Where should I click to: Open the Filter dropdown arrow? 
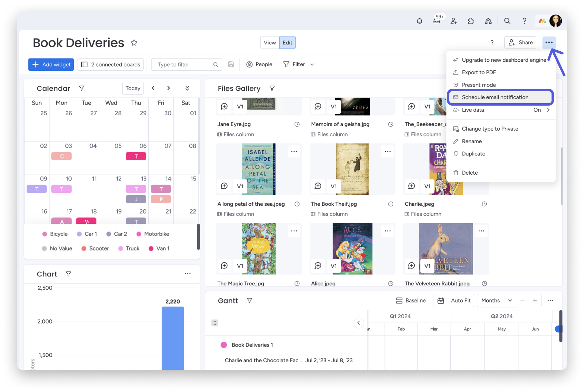(312, 65)
